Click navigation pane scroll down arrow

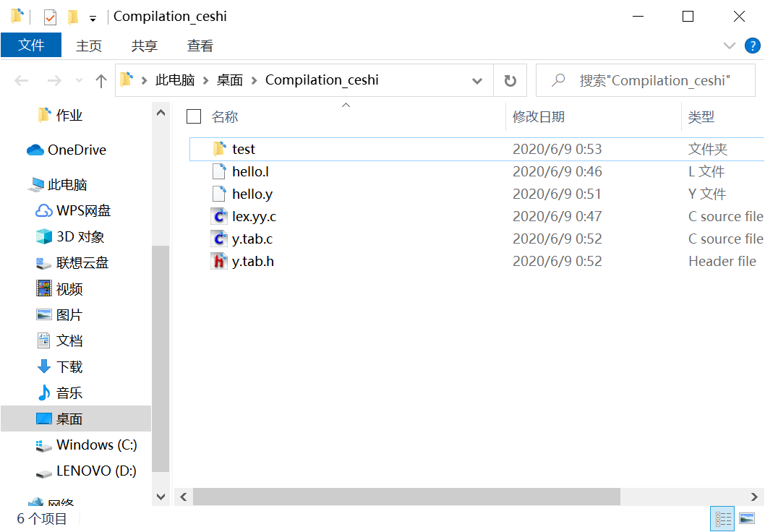161,497
